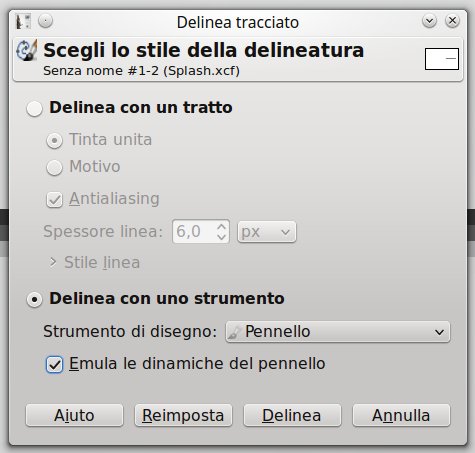Click the paintbrush icon in tool dropdown
The height and width of the screenshot is (453, 475).
pyautogui.click(x=234, y=332)
